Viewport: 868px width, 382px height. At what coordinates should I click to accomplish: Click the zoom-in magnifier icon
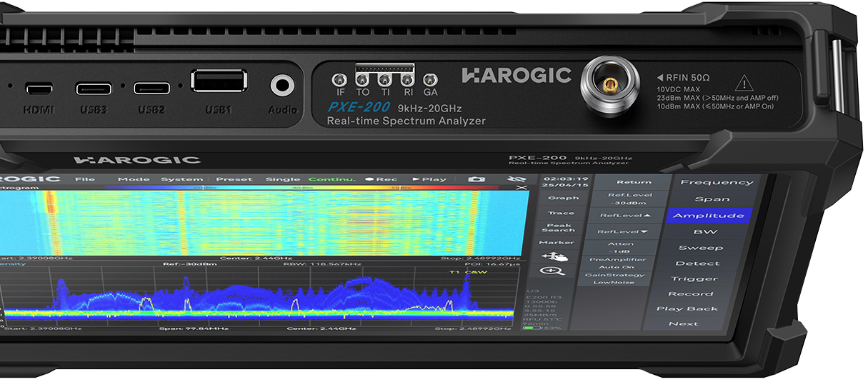click(554, 271)
